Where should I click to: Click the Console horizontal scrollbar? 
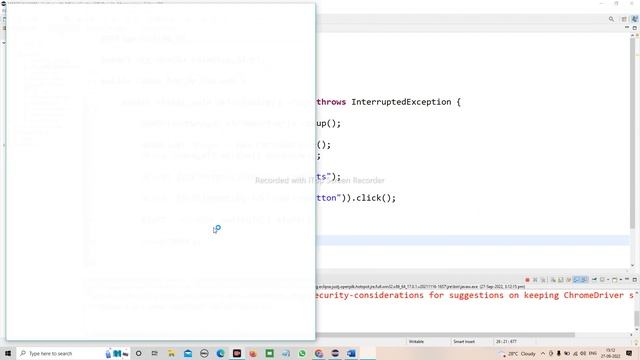tap(445, 335)
